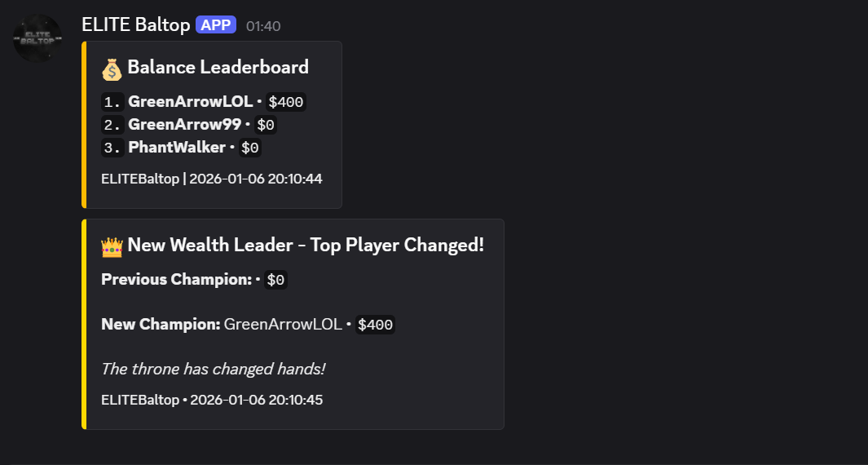Select the Balance Leaderboard embed title

(x=218, y=67)
